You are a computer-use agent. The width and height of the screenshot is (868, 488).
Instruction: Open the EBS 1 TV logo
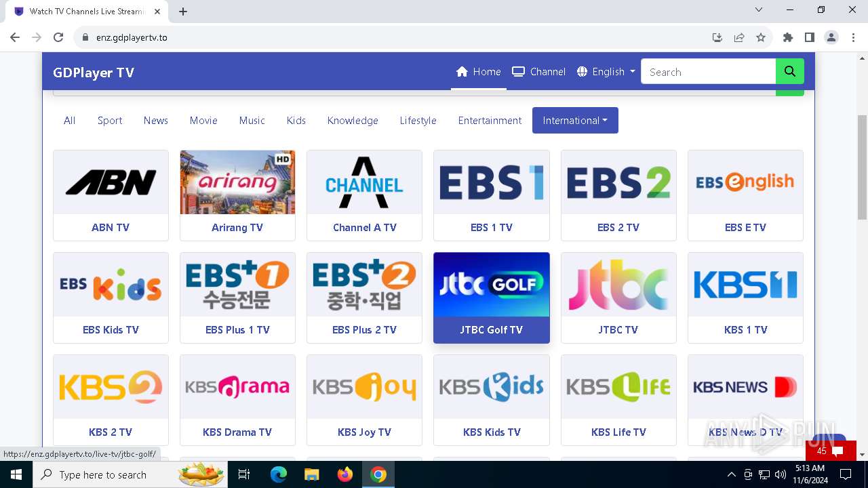pyautogui.click(x=492, y=182)
